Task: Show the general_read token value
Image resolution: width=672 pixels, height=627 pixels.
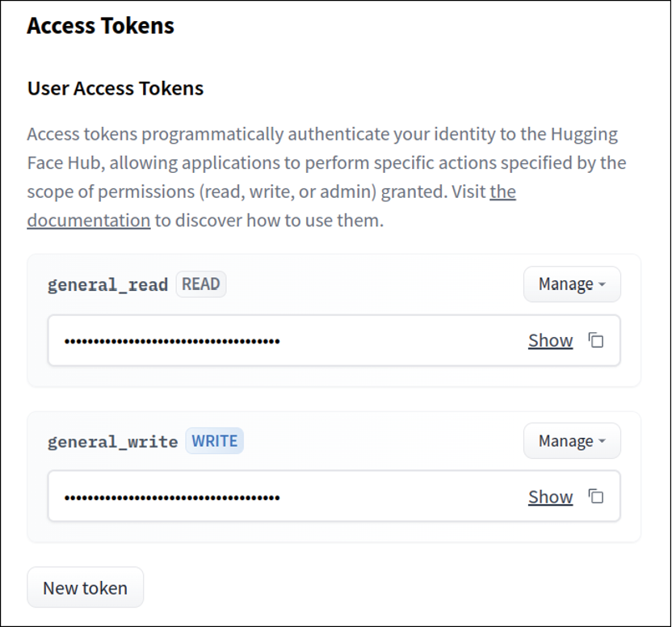Action: [x=550, y=340]
